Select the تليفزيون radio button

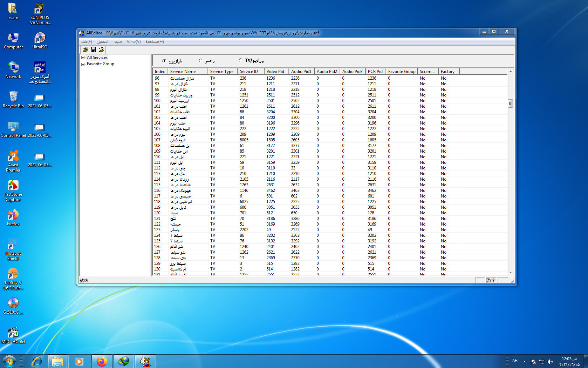(164, 61)
